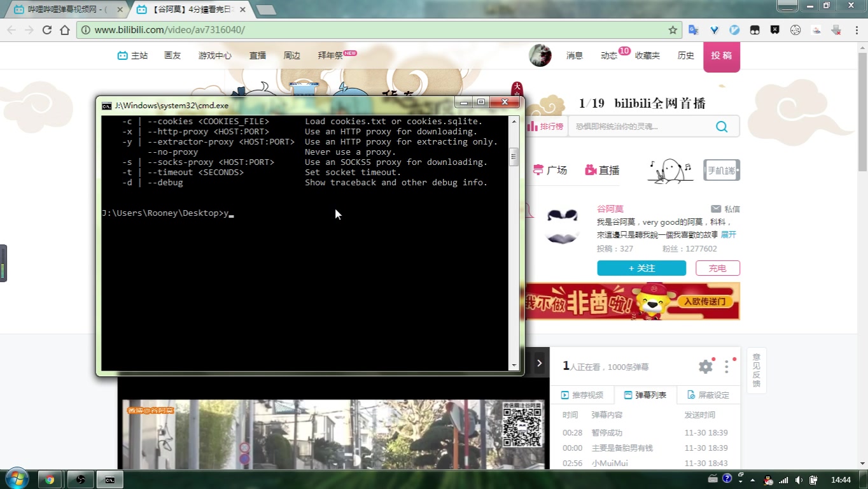The width and height of the screenshot is (868, 489).
Task: Click the round blue V extension icon
Action: click(x=734, y=30)
